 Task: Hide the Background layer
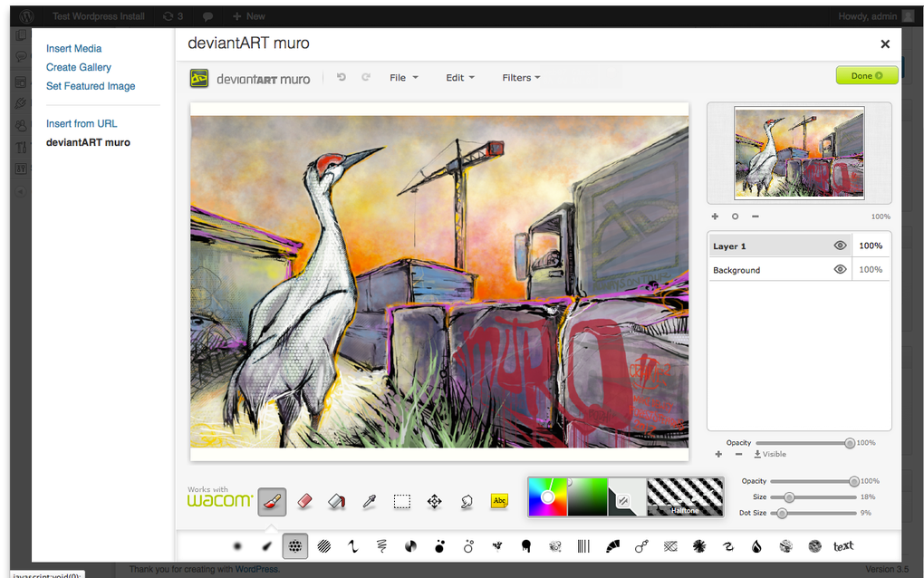840,269
